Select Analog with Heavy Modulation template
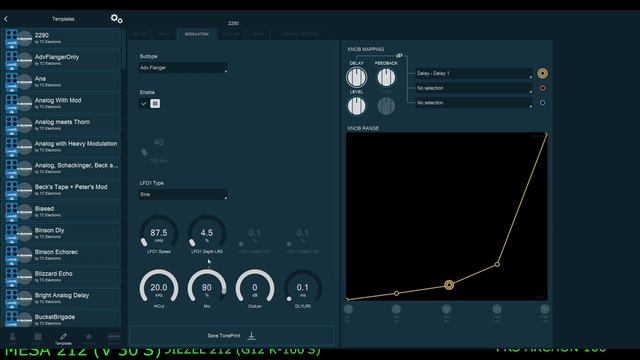Screen dimensions: 640x360 click(62, 147)
